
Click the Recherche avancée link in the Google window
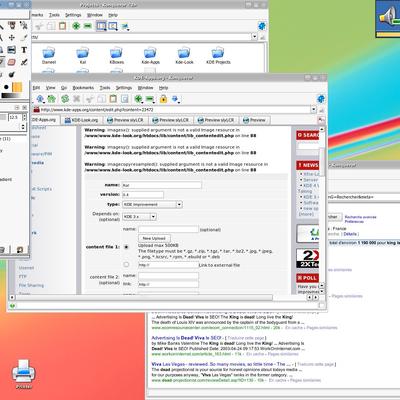(360, 217)
